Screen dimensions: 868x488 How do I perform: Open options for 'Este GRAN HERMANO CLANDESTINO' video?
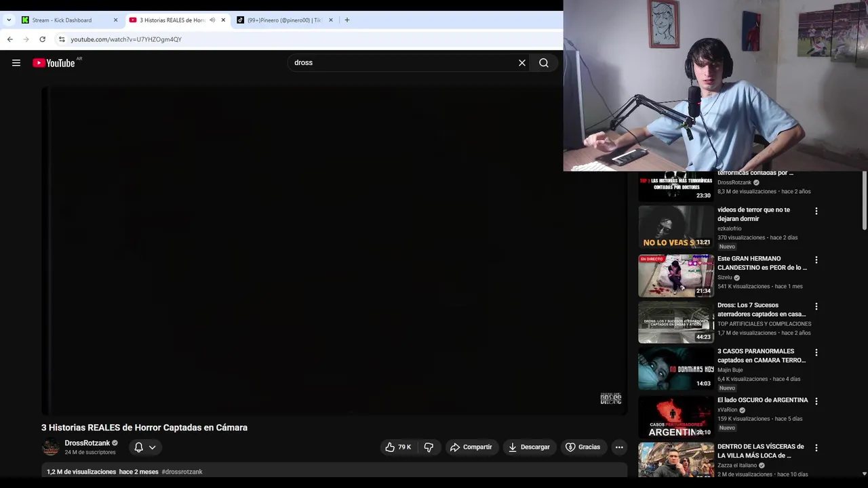click(816, 260)
